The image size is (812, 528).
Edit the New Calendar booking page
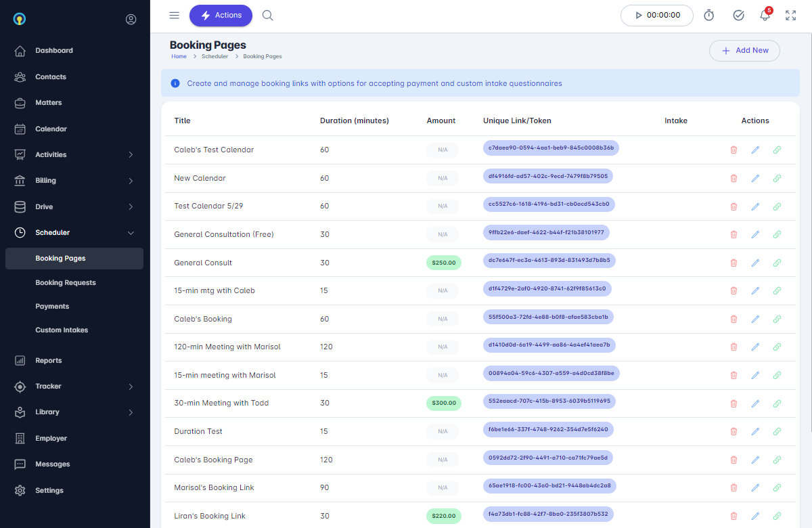[755, 178]
